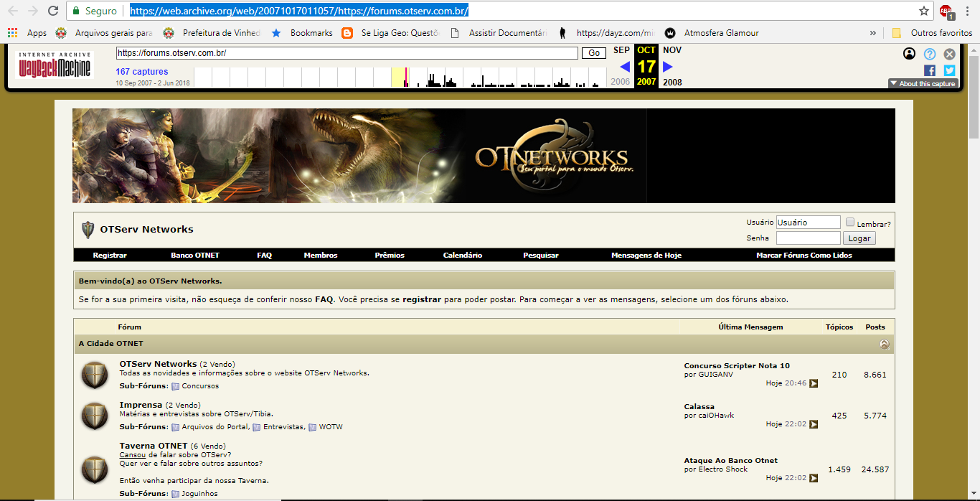Click the browser forward arrow
The width and height of the screenshot is (980, 501).
pos(33,11)
